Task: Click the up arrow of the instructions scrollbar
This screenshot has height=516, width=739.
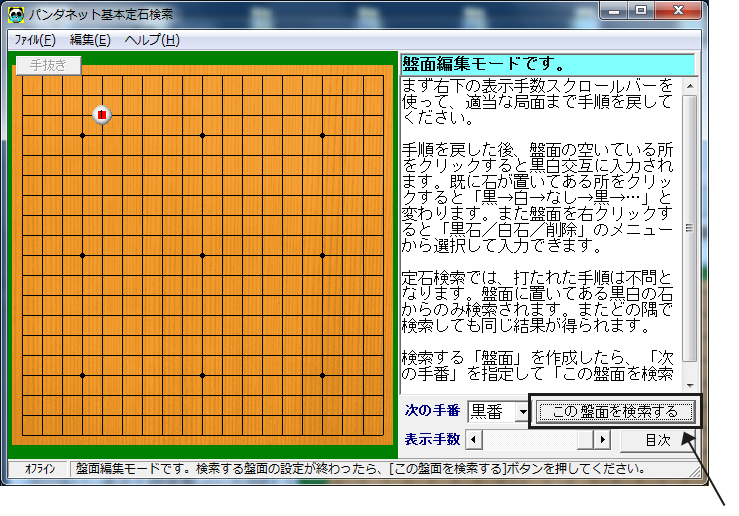Action: pos(689,86)
